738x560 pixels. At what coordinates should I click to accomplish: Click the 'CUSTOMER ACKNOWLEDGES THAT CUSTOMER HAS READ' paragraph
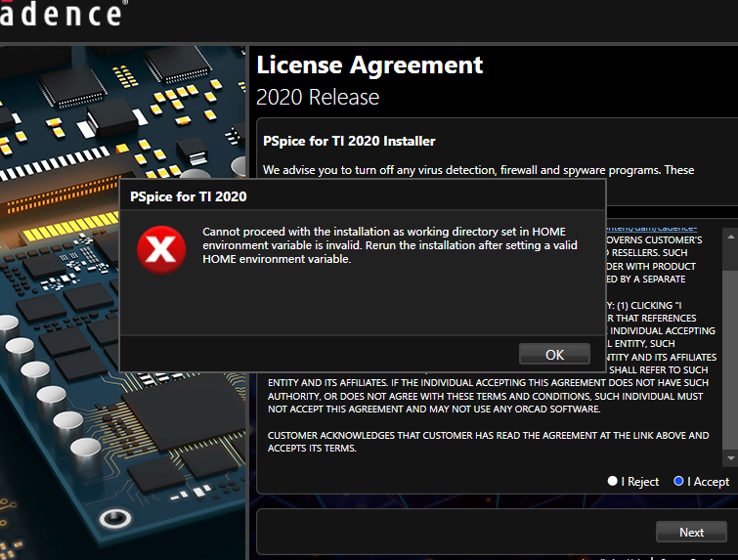pyautogui.click(x=488, y=442)
